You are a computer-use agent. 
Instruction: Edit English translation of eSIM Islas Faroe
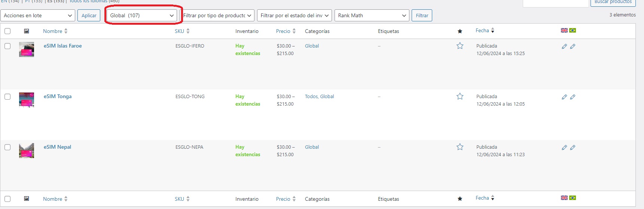564,46
